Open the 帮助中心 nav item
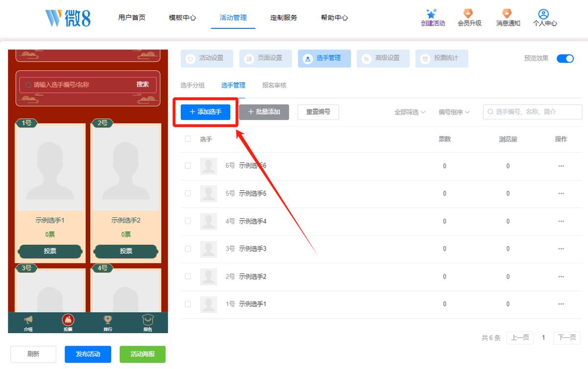Image resolution: width=588 pixels, height=369 pixels. pyautogui.click(x=335, y=18)
